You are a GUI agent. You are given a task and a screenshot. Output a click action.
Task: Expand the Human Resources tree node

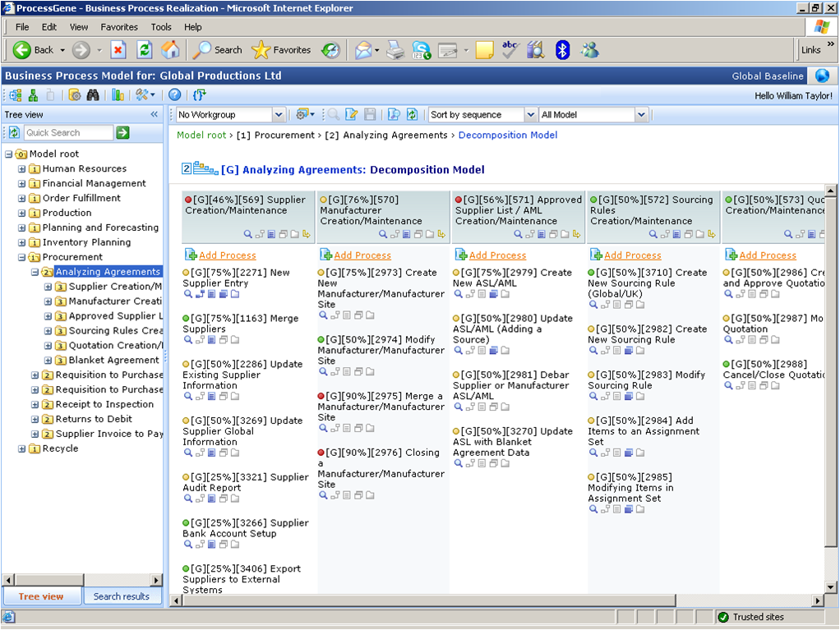(22, 168)
